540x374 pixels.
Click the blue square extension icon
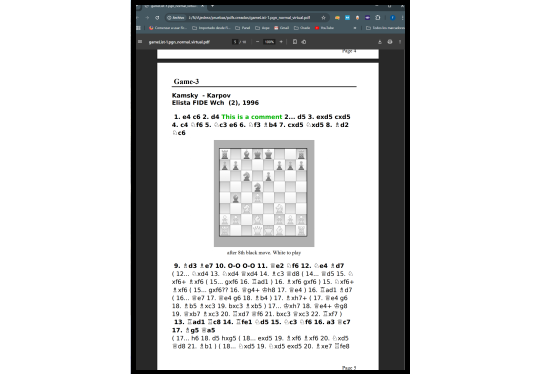click(x=347, y=18)
